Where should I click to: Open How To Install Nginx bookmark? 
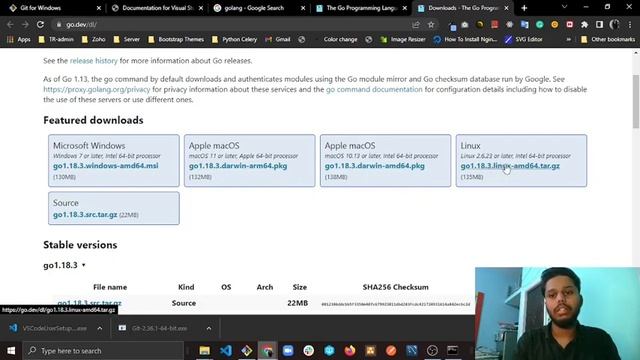click(465, 39)
